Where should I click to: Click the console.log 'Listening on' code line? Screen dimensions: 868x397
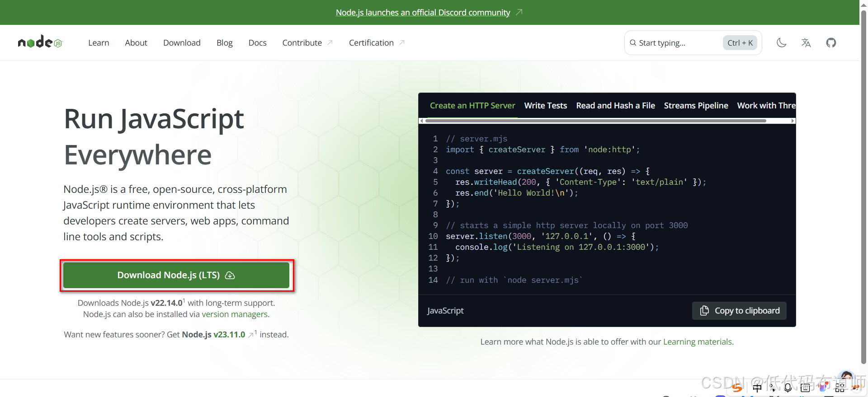pyautogui.click(x=557, y=247)
